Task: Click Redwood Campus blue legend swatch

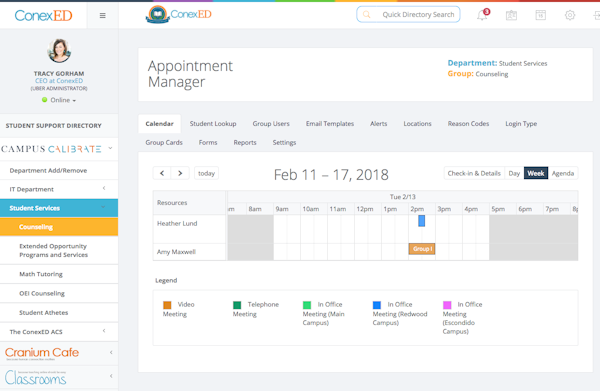Action: pos(377,305)
